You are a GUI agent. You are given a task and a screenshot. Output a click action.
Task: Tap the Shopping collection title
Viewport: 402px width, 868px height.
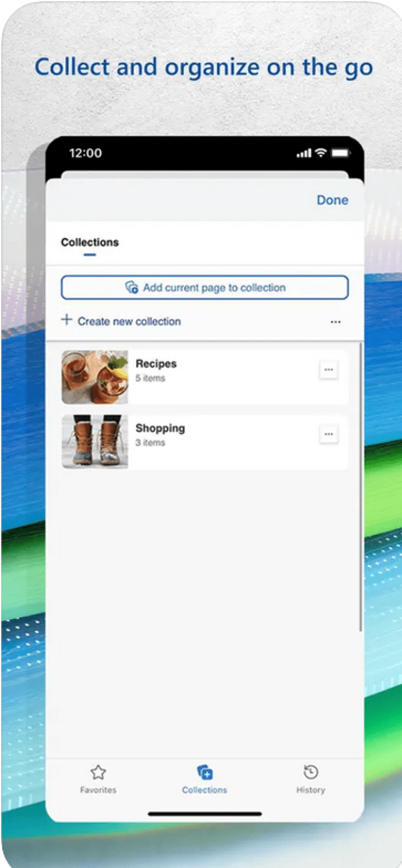[160, 428]
